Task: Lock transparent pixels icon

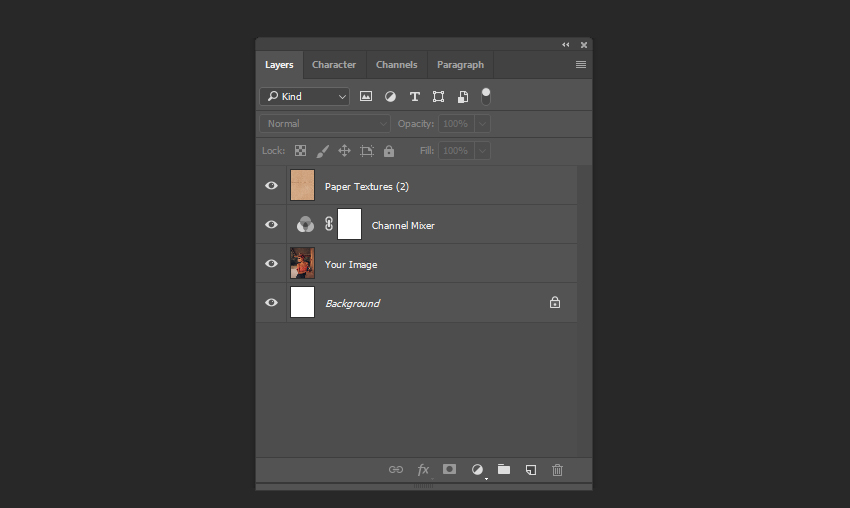Action: 300,151
